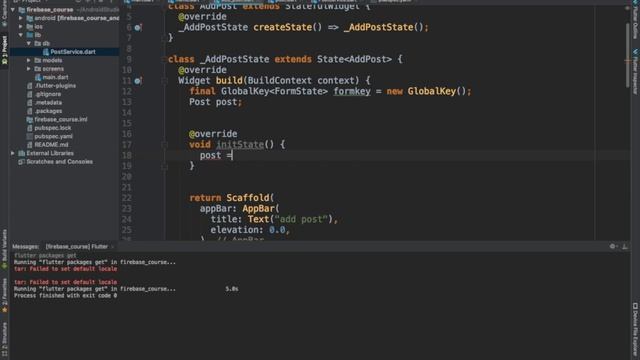Click main.dart Dart file icon
This screenshot has height=360, width=640.
click(38, 77)
